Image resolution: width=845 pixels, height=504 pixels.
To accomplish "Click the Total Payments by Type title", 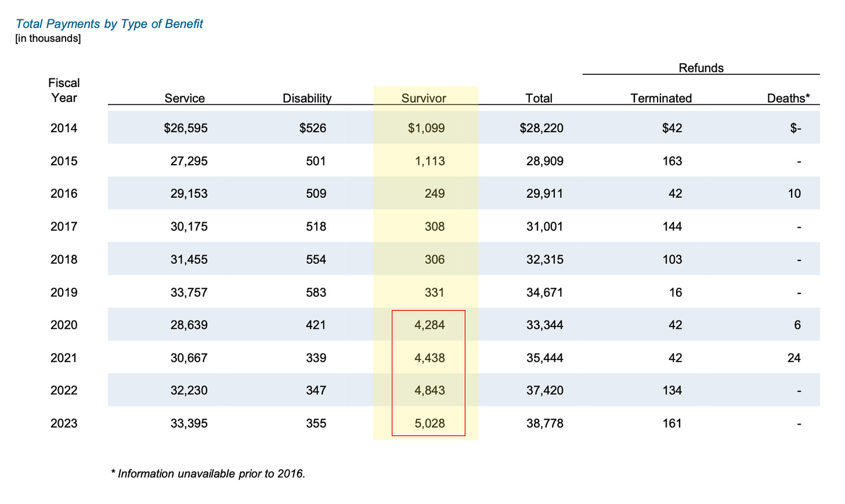I will point(109,24).
